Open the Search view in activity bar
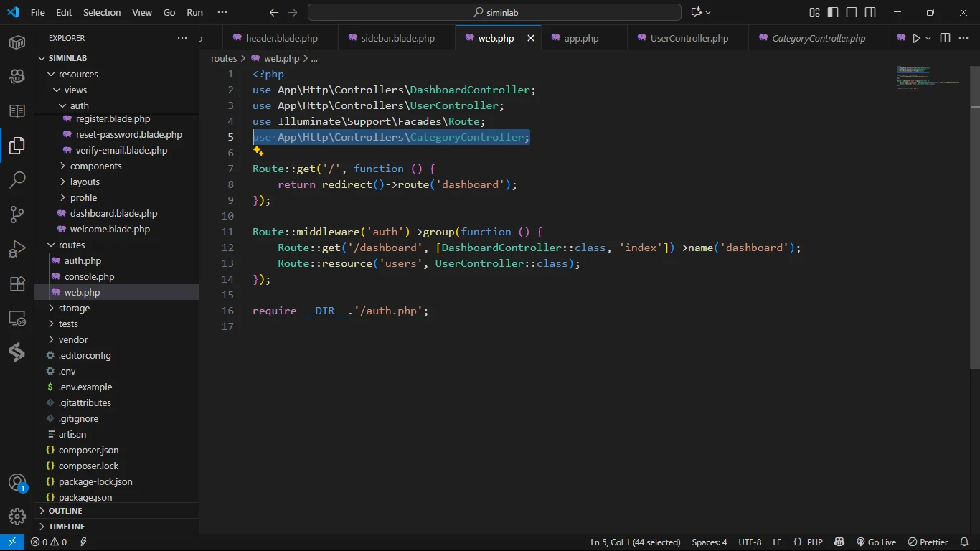980x551 pixels. coord(17,179)
